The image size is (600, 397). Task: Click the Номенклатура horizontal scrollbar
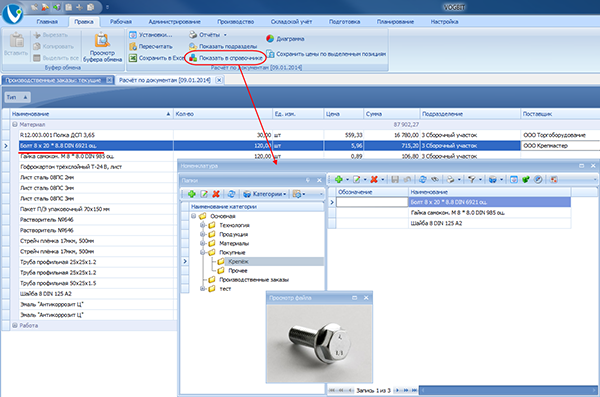[x=509, y=390]
